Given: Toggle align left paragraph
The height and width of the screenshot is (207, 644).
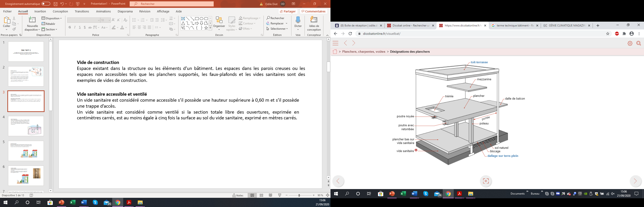Looking at the screenshot, I should point(134,27).
